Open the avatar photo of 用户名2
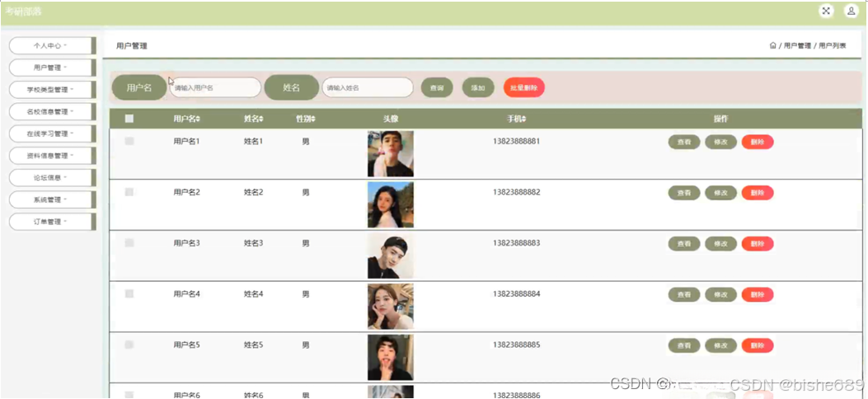Screen dimensions: 868x399 coord(390,204)
